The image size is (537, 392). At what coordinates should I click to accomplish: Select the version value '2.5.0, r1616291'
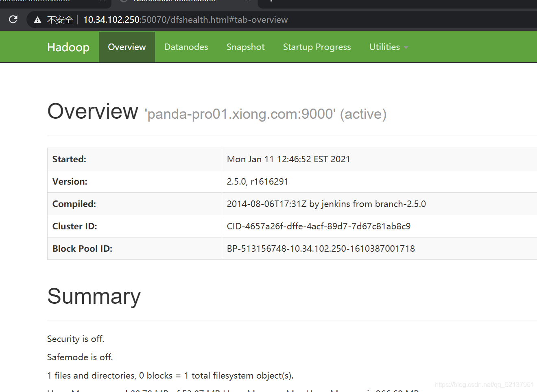258,181
